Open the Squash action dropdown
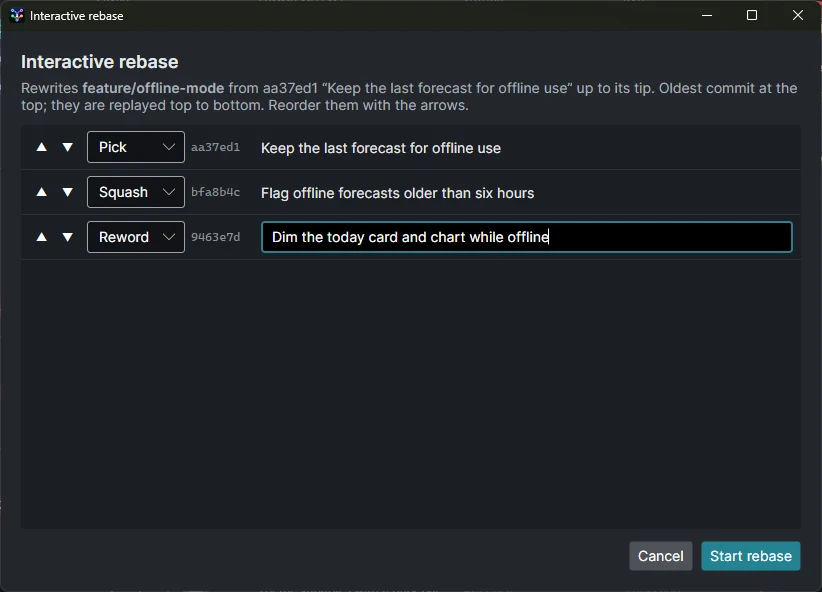The image size is (822, 592). coord(136,192)
